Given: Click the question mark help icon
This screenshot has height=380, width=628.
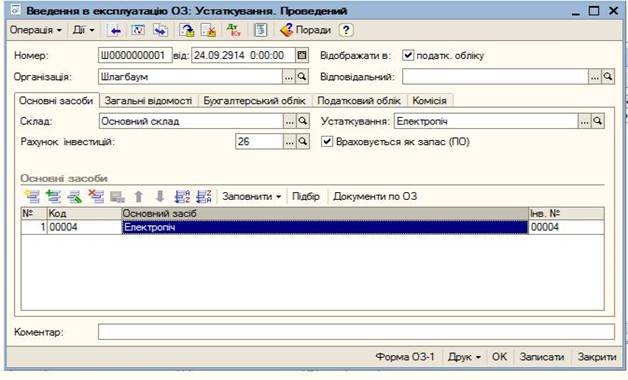Looking at the screenshot, I should point(346,30).
